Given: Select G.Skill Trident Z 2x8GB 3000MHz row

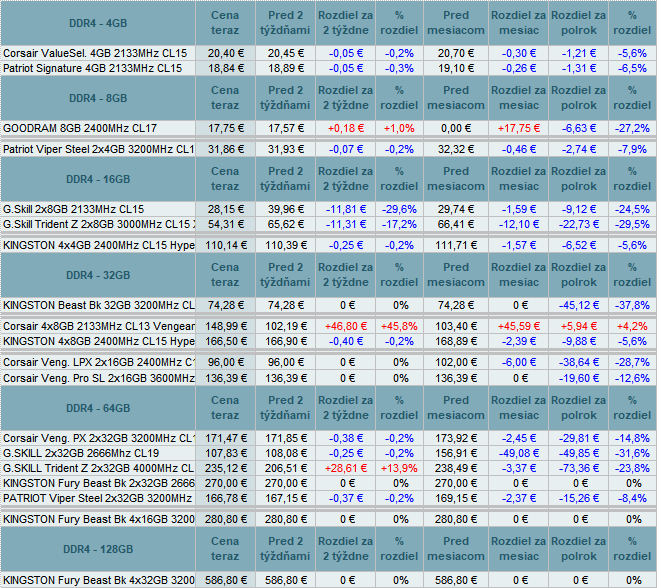Looking at the screenshot, I should point(328,224).
